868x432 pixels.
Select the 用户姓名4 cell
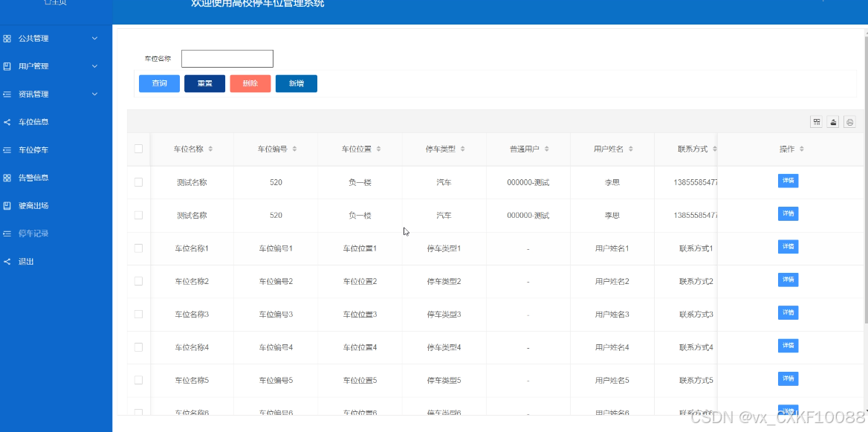coord(612,348)
